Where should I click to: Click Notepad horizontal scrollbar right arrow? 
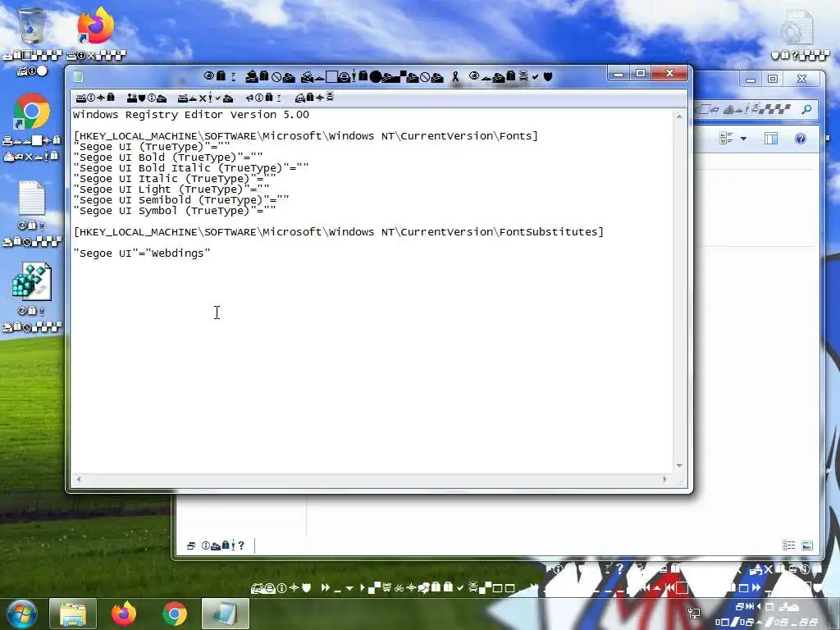pos(664,479)
